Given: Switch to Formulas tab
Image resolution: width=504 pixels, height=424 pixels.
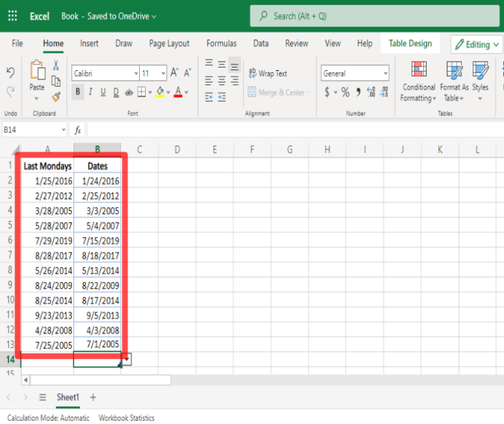Looking at the screenshot, I should click(221, 43).
